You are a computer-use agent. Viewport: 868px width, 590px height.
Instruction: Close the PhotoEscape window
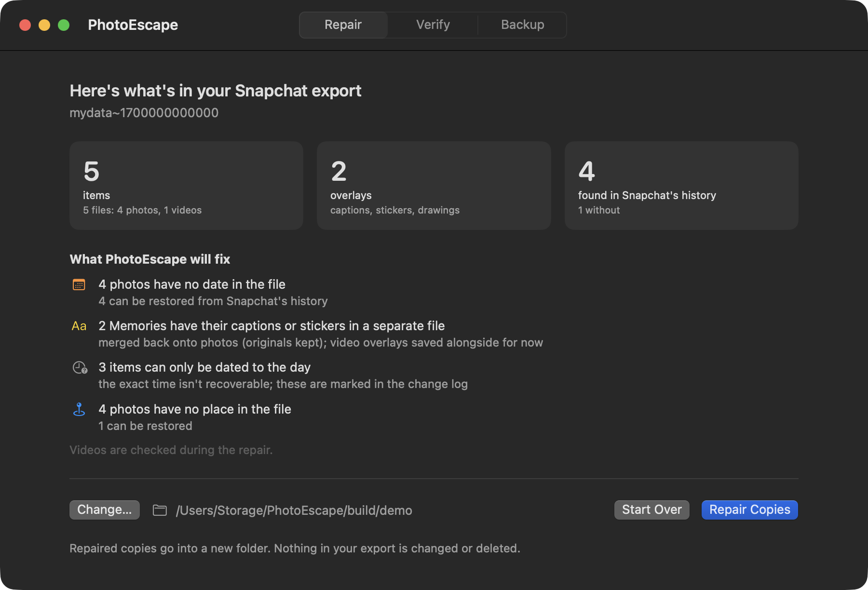point(25,25)
